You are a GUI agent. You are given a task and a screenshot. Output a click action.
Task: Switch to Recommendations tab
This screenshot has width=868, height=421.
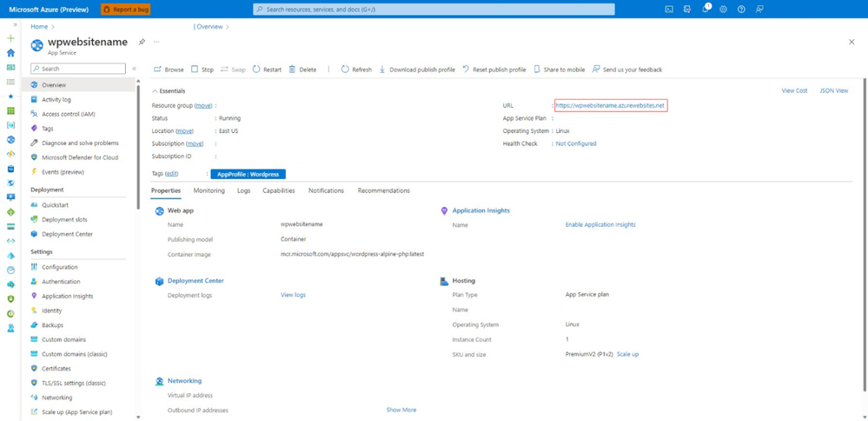click(384, 190)
